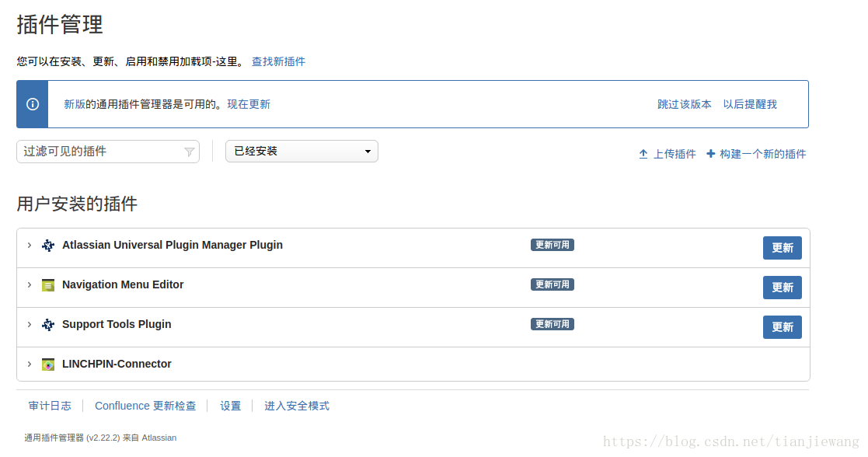868x457 pixels.
Task: Click the 插件管理 page title
Action: click(x=60, y=25)
